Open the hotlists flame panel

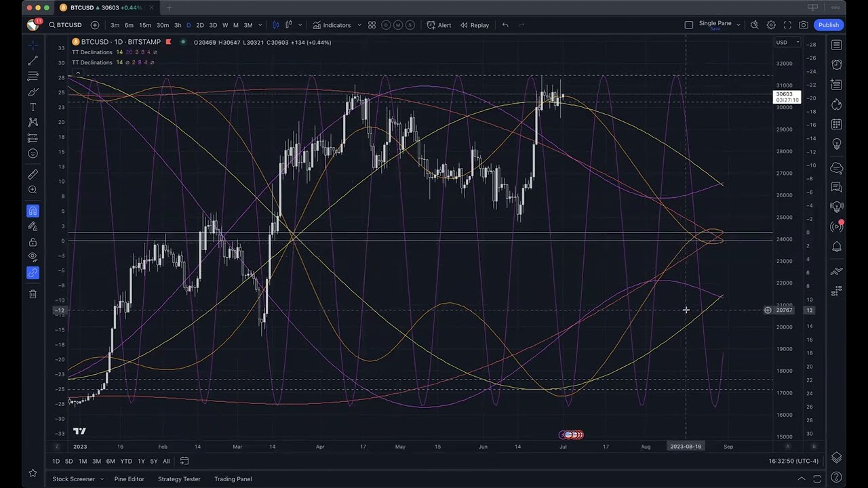coord(836,104)
